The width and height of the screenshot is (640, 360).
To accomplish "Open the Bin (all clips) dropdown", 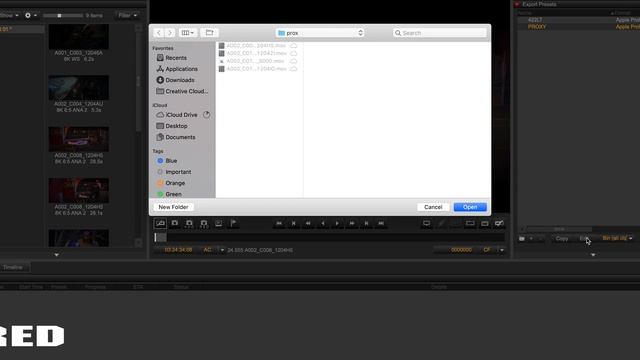I will (x=617, y=238).
